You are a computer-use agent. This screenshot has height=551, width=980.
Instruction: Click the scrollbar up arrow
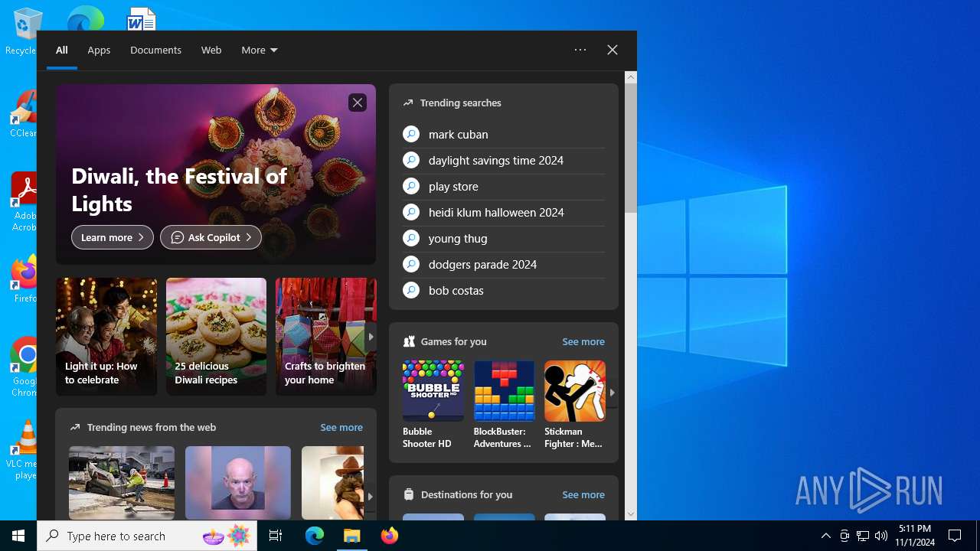click(x=631, y=77)
